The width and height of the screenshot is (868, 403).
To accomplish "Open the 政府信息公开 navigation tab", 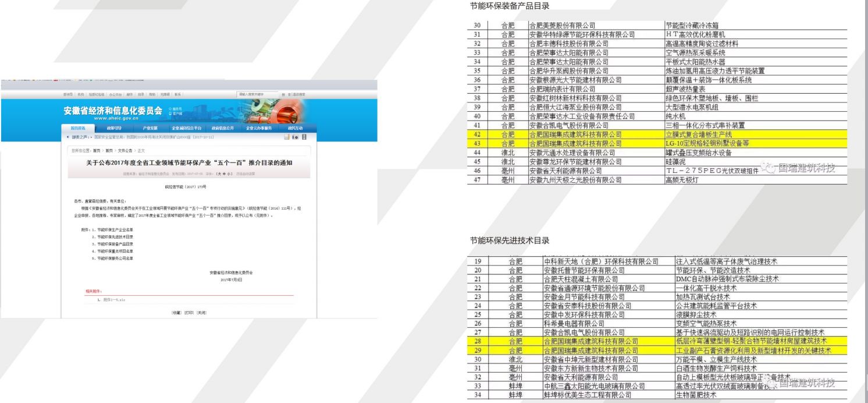I will (x=223, y=128).
